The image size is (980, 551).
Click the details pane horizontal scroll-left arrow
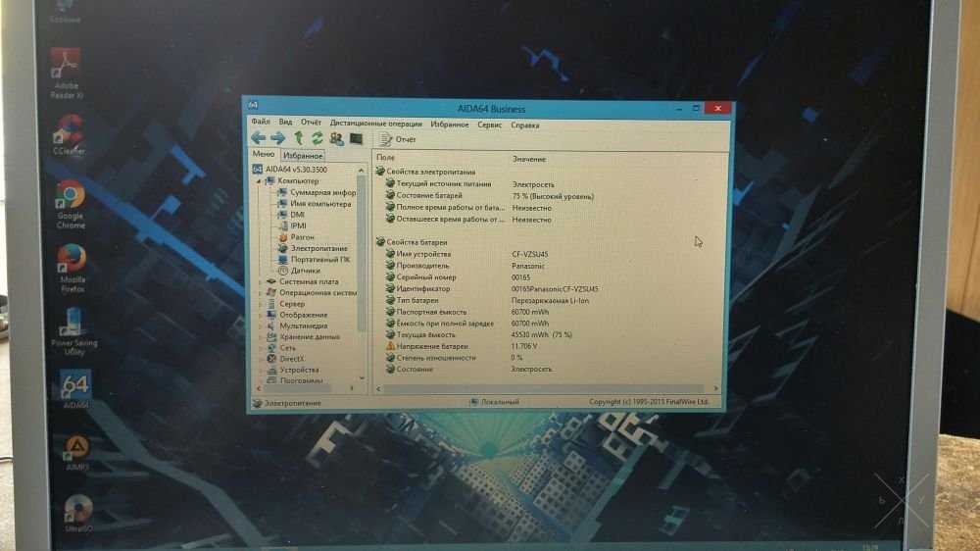click(x=378, y=388)
